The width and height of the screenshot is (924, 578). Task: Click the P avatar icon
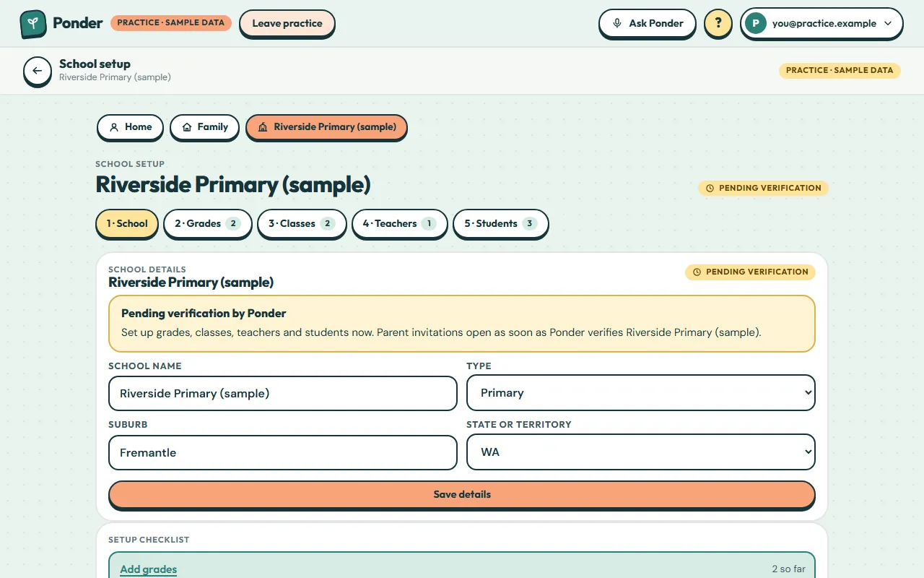(x=755, y=23)
